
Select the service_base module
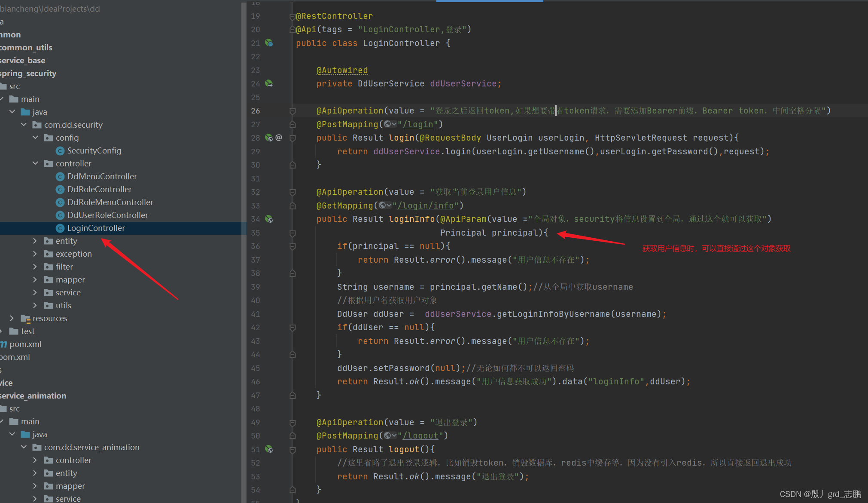pyautogui.click(x=23, y=61)
